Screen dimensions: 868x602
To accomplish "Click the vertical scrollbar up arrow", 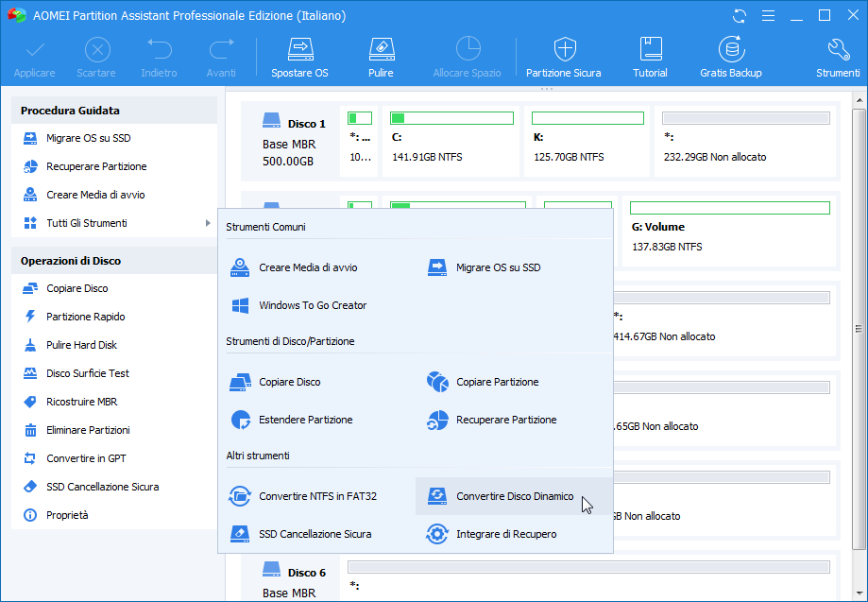I will 859,100.
